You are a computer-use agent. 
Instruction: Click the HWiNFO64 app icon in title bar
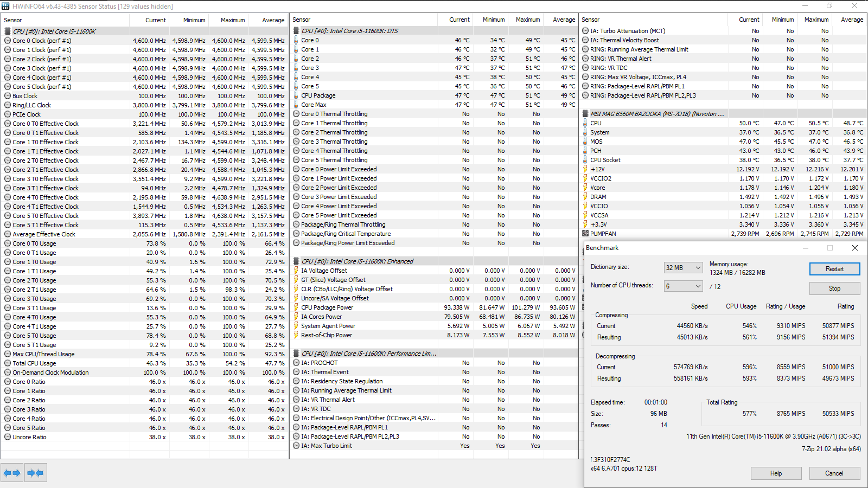pos(6,6)
